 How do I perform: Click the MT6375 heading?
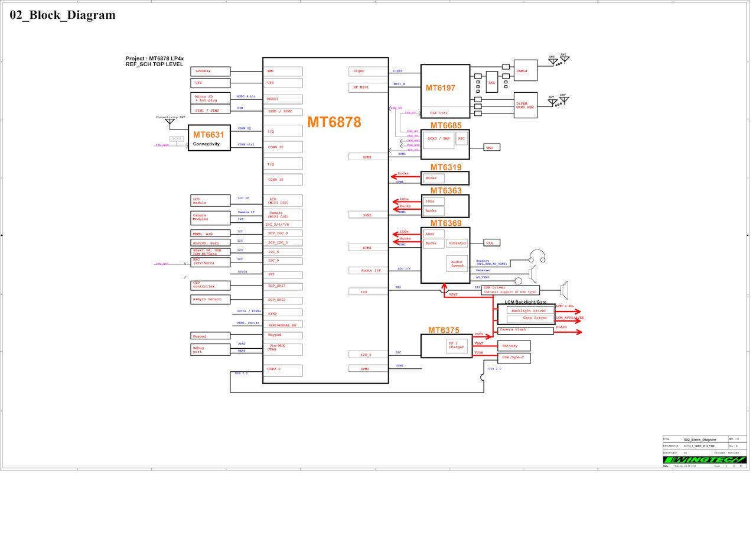(444, 330)
